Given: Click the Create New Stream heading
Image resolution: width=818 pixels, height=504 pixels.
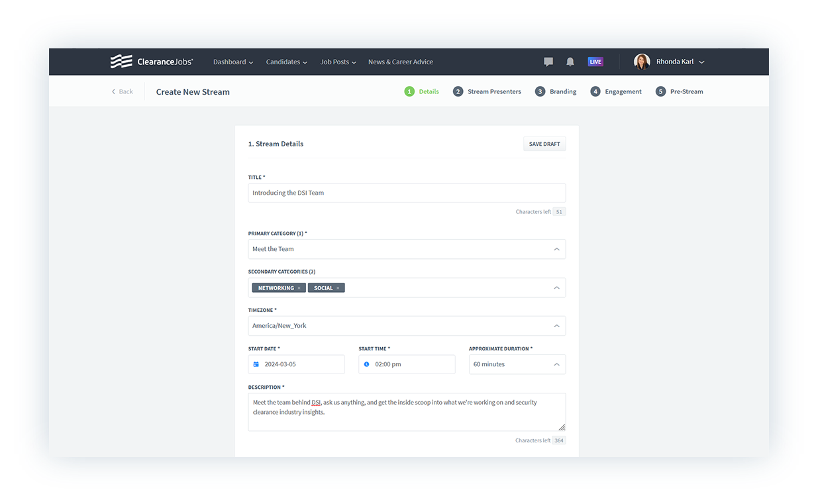Looking at the screenshot, I should (x=193, y=92).
